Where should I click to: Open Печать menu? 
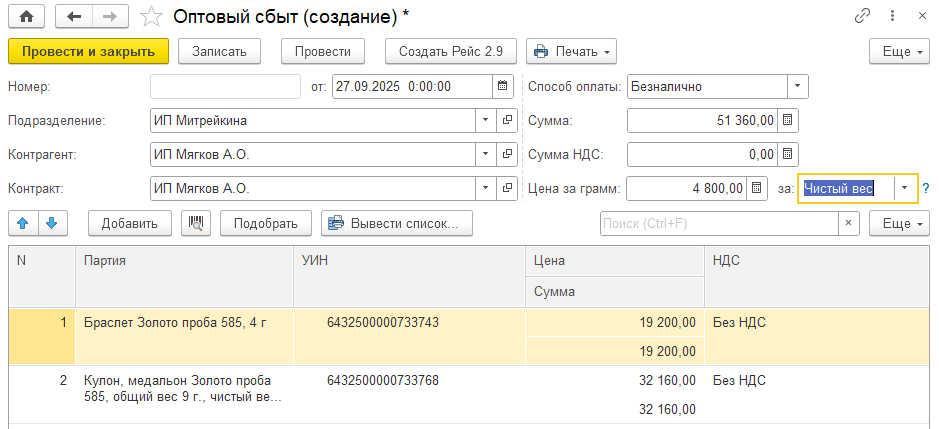(571, 51)
